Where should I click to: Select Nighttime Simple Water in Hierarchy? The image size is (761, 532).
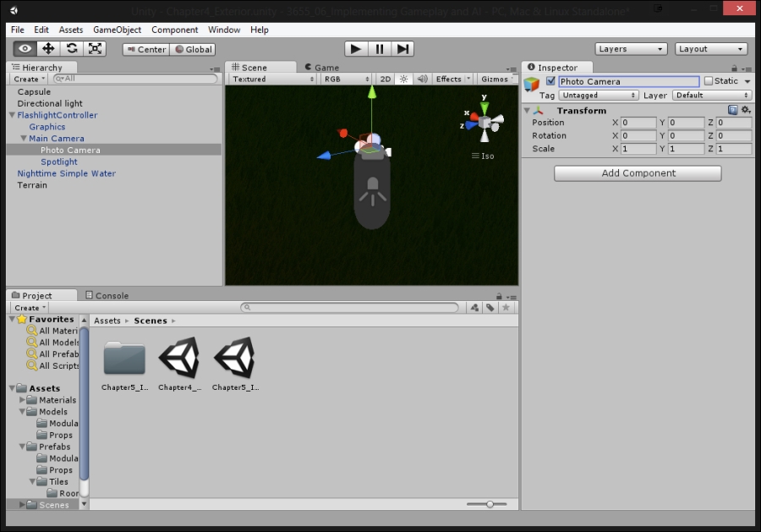(x=67, y=173)
